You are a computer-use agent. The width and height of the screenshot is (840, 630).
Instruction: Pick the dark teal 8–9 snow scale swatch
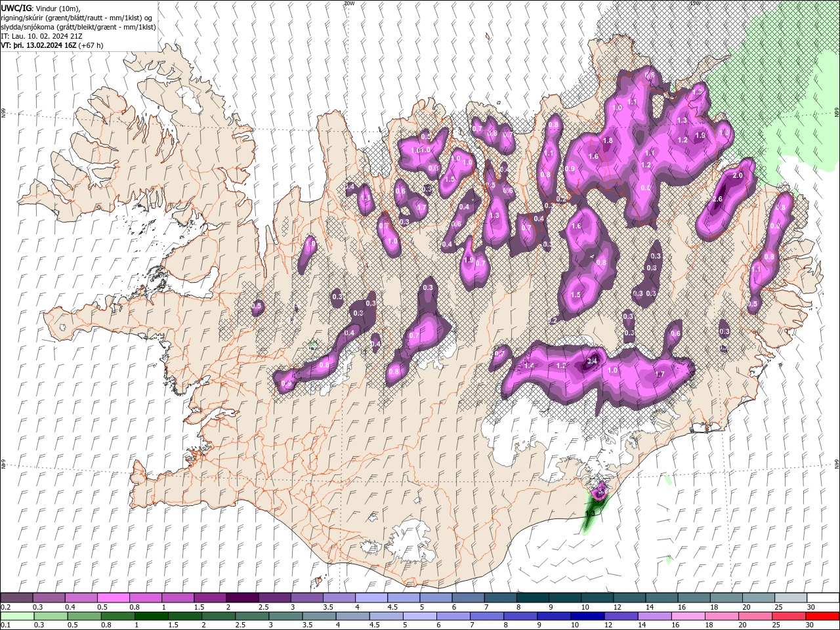tap(532, 598)
